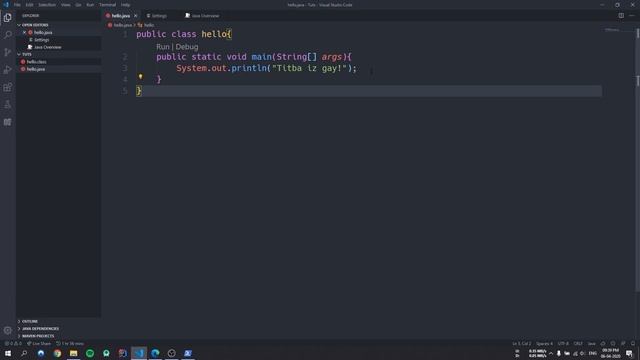This screenshot has height=360, width=640.
Task: Open the View menu
Action: pos(65,5)
